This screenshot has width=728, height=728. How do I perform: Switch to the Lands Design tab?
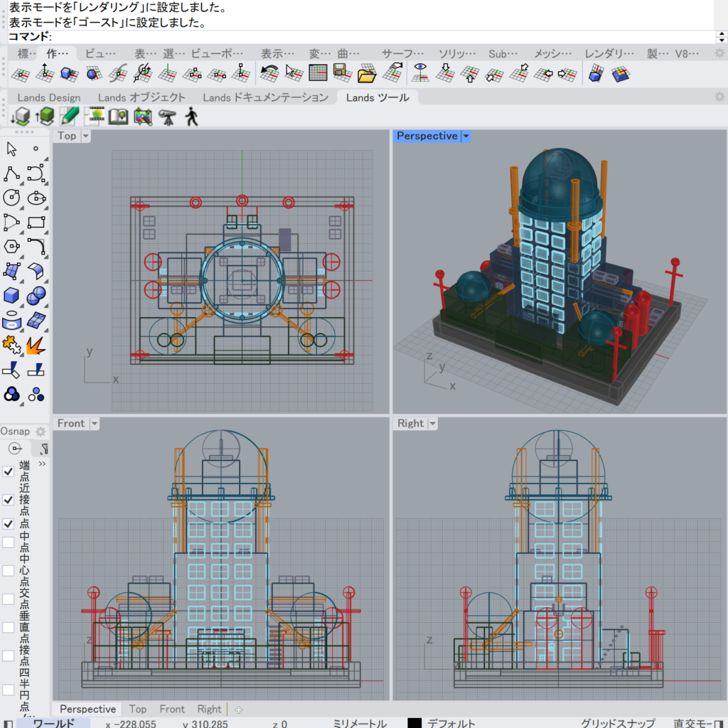coord(48,97)
